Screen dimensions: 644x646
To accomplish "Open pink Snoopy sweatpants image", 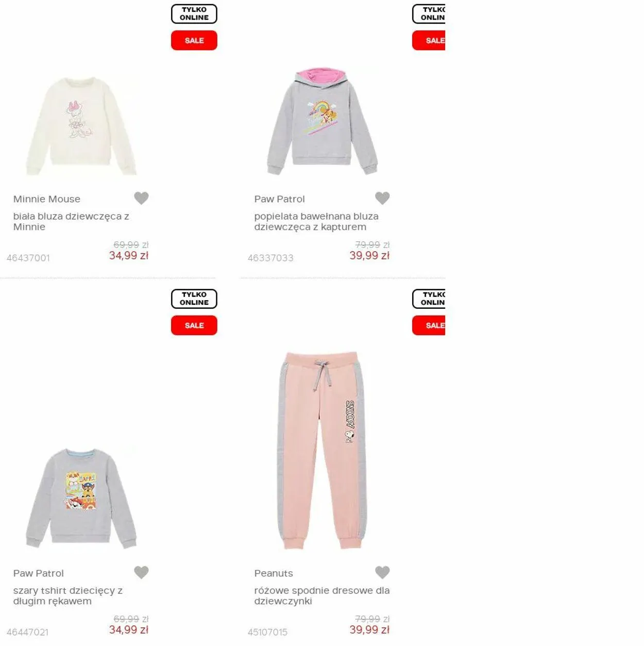I will coord(322,451).
